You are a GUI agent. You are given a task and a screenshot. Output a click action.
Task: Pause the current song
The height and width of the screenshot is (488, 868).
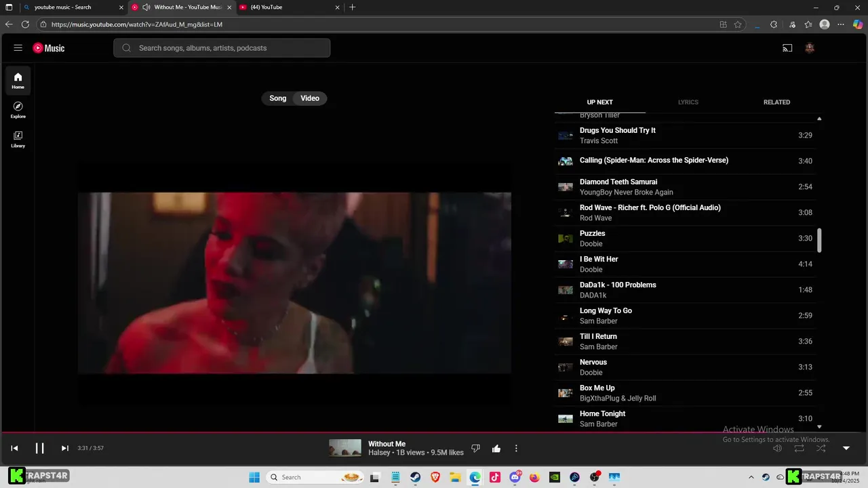[39, 448]
